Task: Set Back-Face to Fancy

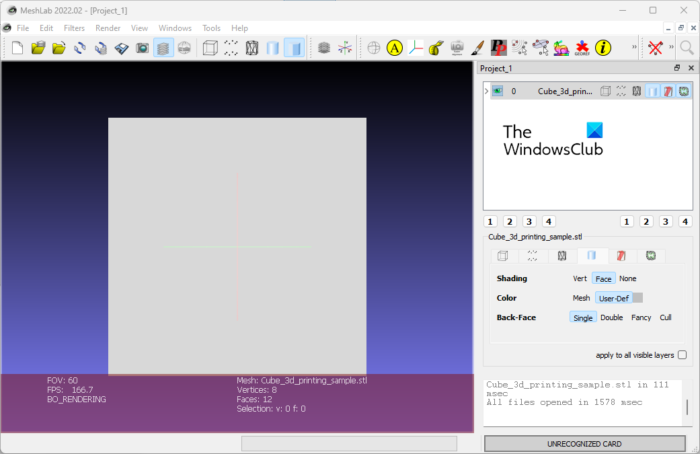Action: (x=641, y=317)
